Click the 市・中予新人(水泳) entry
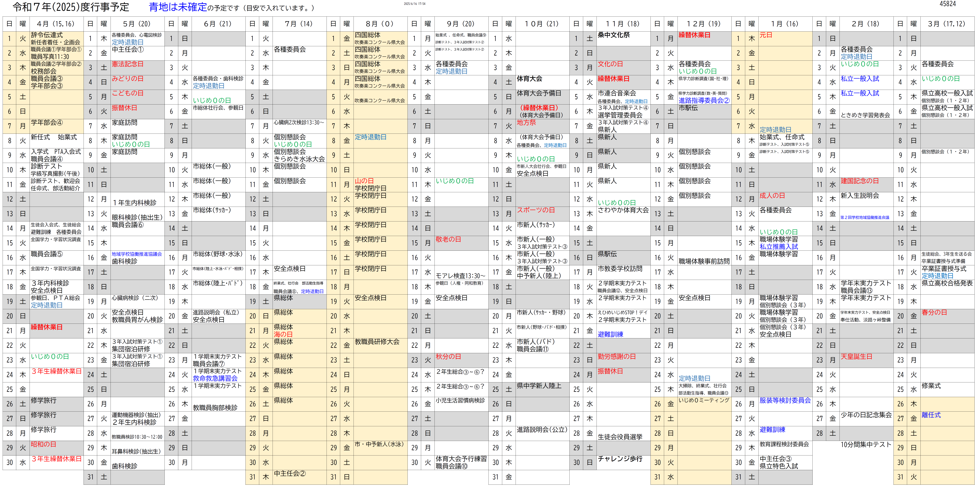 click(379, 444)
